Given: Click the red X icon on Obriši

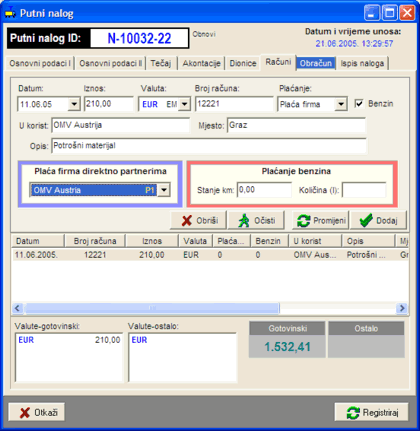Looking at the screenshot, I should pos(187,220).
